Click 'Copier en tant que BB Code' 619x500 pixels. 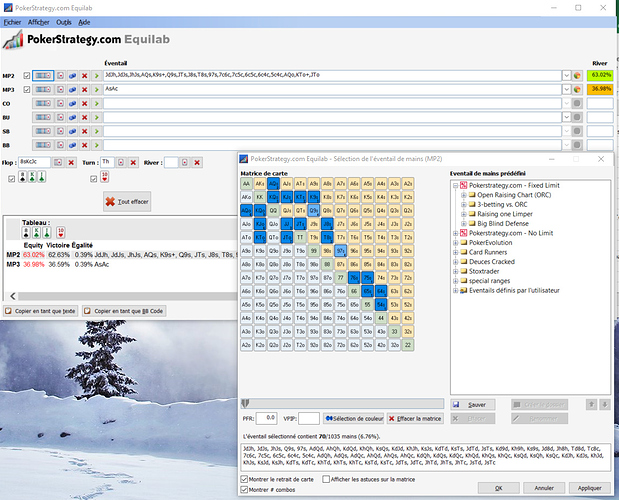click(124, 311)
